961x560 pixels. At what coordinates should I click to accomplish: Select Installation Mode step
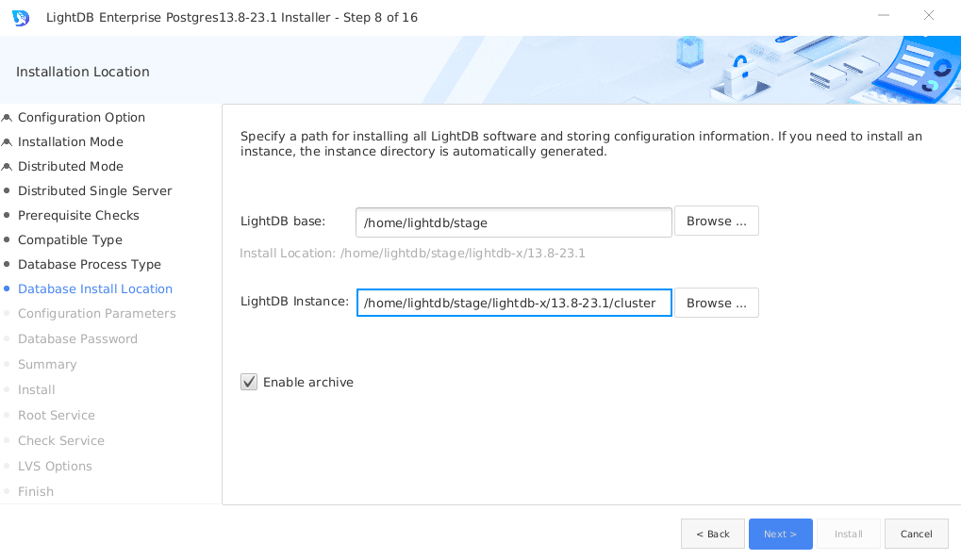click(71, 141)
